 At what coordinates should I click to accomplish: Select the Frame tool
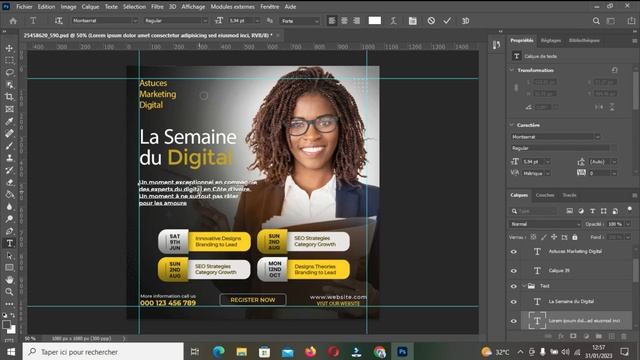coord(9,109)
